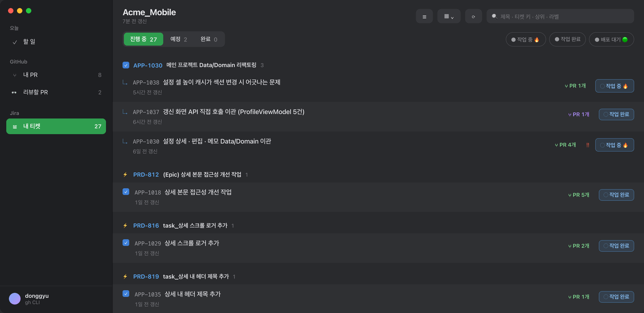Switch to the 완료 tab
This screenshot has height=313, width=644.
(x=209, y=39)
